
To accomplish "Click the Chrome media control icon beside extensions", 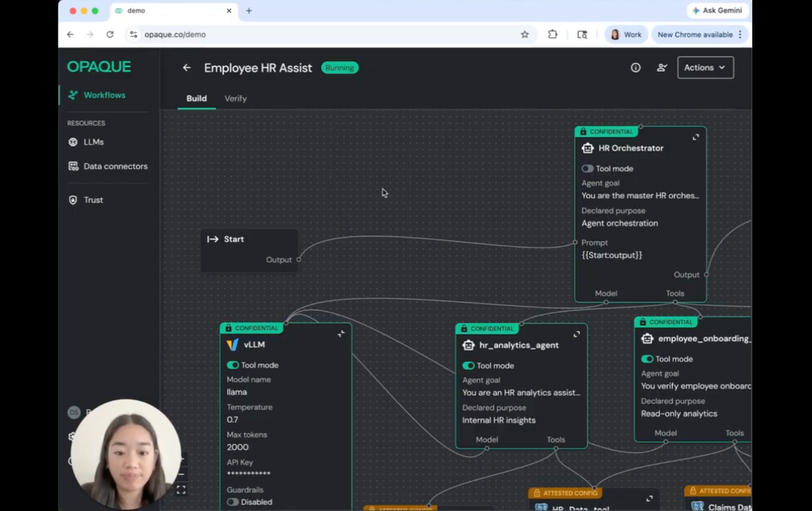I will (x=582, y=35).
